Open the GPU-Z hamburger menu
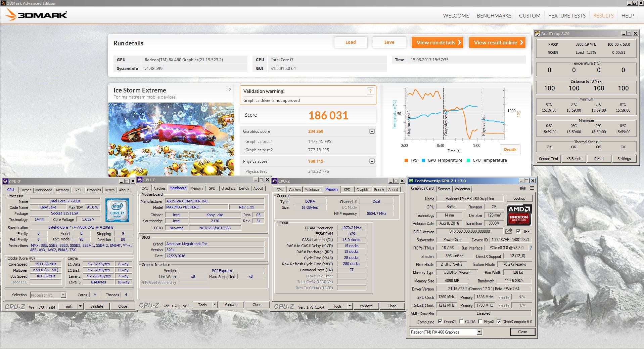 [x=532, y=188]
